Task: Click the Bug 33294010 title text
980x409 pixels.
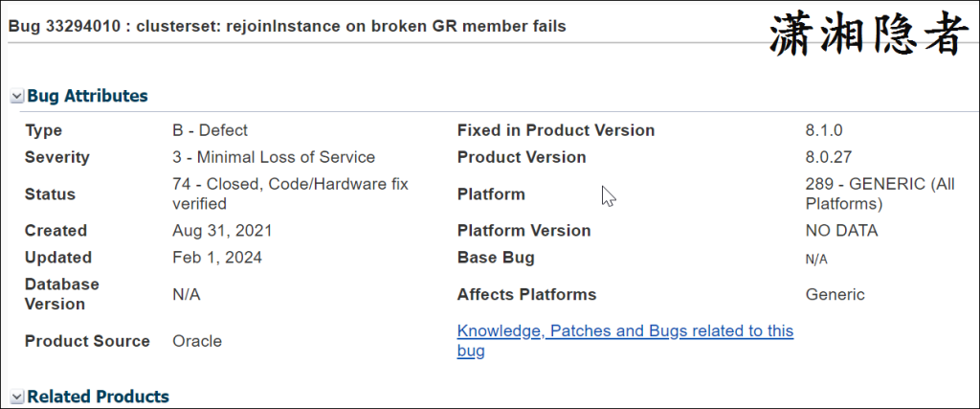Action: coord(287,26)
